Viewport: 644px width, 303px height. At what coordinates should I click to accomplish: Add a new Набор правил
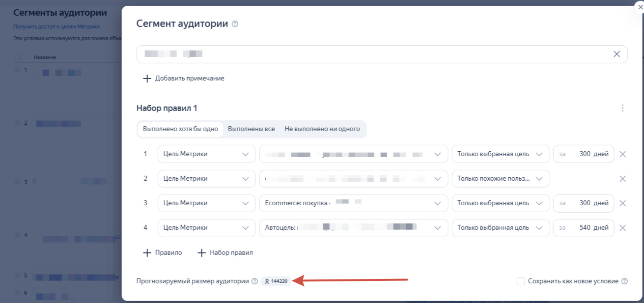225,253
